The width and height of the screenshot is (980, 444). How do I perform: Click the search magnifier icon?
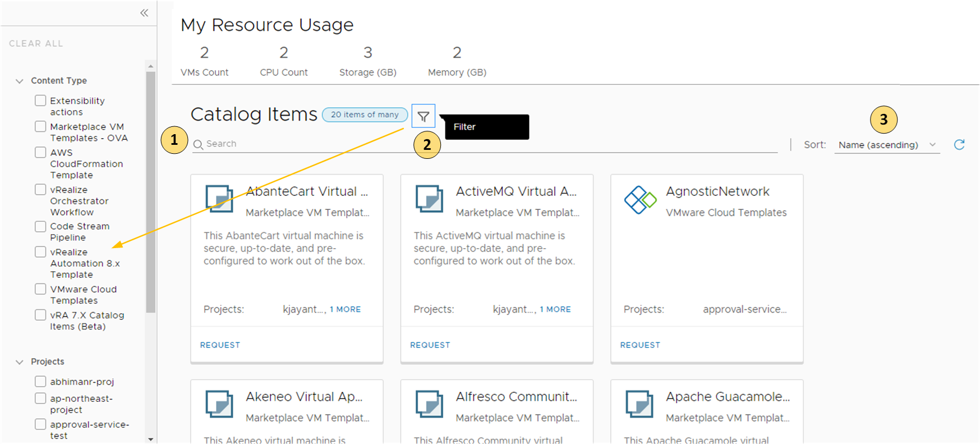pos(198,144)
